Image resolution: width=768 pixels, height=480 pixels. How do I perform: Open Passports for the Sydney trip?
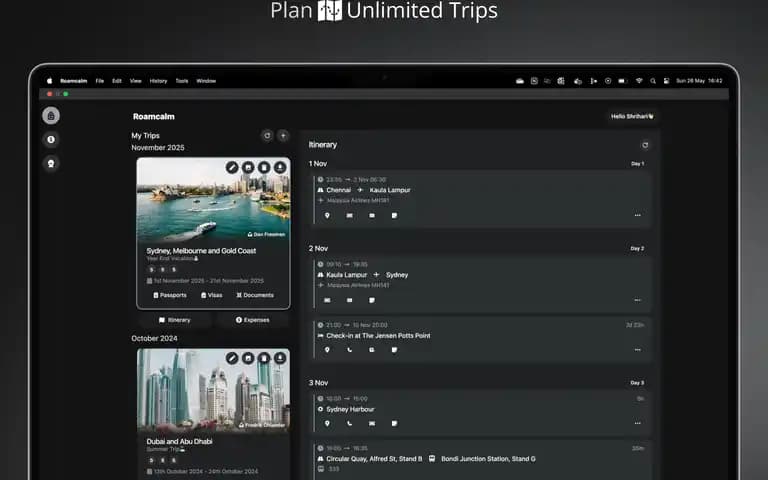[x=169, y=295]
